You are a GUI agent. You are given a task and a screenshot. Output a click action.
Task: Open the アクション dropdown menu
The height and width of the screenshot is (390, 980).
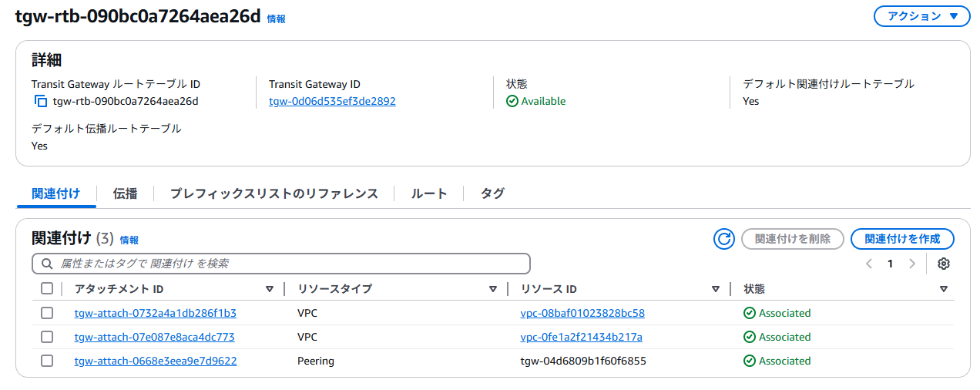point(921,16)
